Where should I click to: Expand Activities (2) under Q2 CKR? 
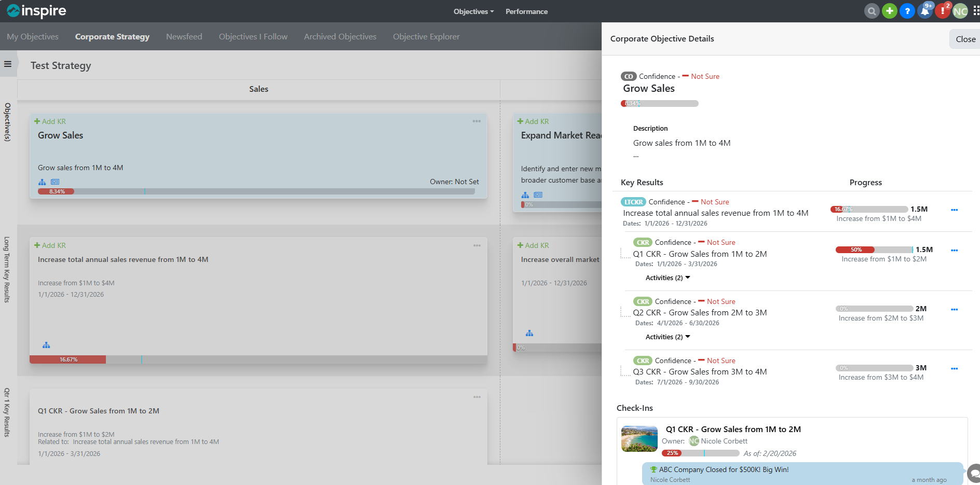coord(668,337)
